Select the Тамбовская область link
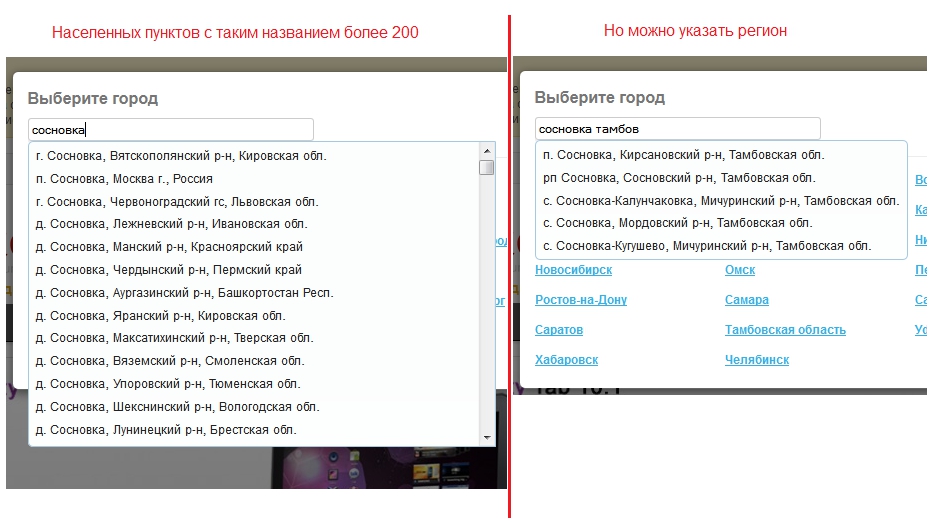 point(785,330)
